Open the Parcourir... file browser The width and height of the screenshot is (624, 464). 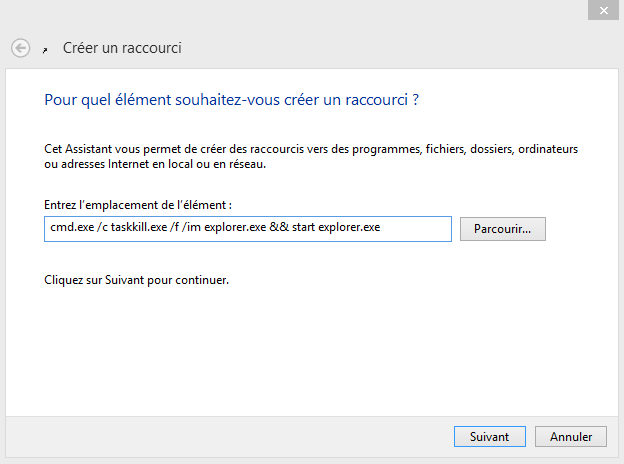[x=503, y=229]
